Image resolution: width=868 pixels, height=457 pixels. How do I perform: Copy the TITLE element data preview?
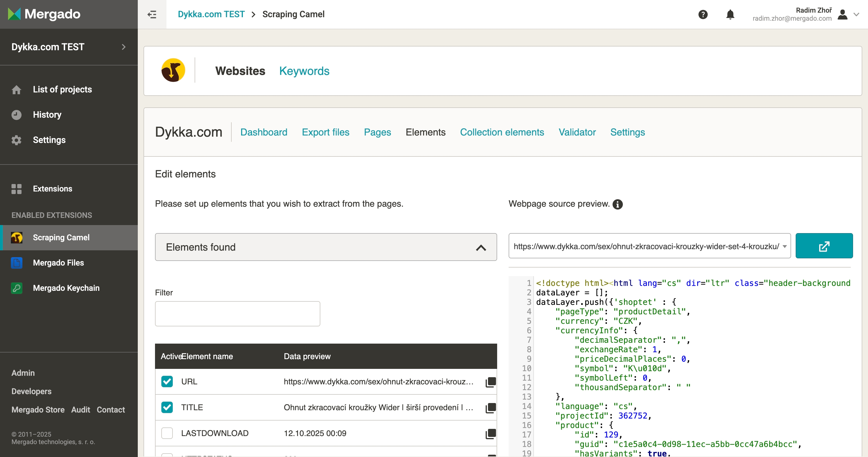click(x=491, y=408)
